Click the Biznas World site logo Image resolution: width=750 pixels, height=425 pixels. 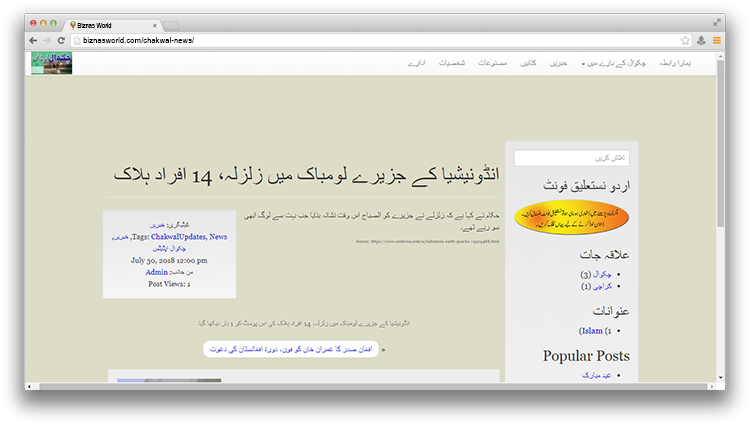51,63
